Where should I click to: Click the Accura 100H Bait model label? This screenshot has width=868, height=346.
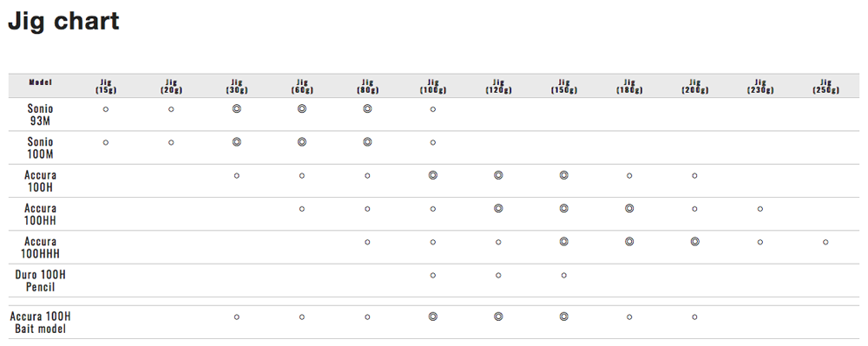pyautogui.click(x=41, y=323)
